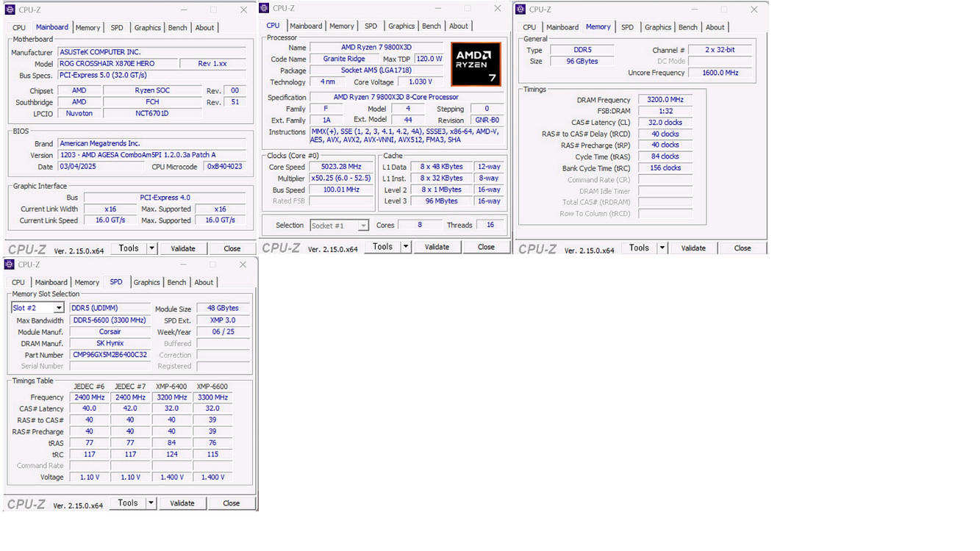Open Graphics tab in the SPD window
The width and height of the screenshot is (980, 551).
(146, 282)
